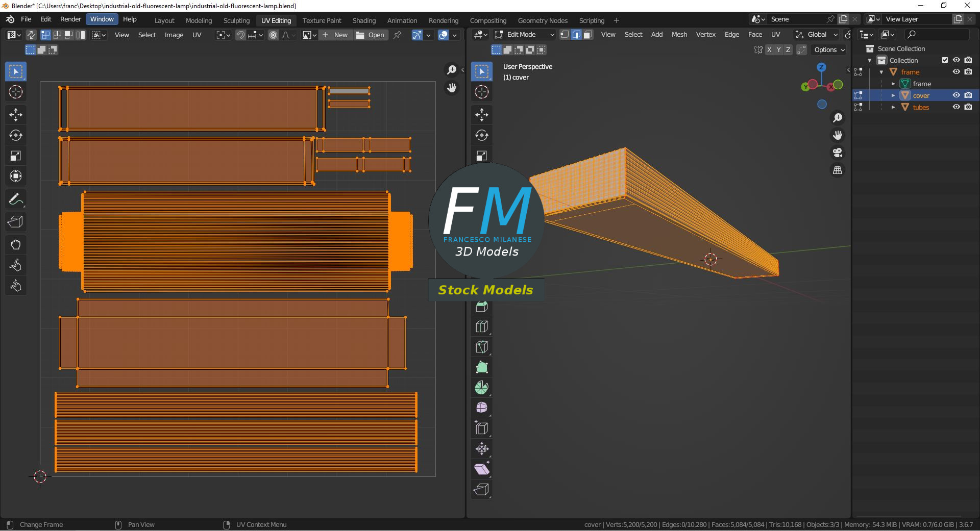Click the Open image button
This screenshot has width=980, height=531.
pyautogui.click(x=370, y=35)
